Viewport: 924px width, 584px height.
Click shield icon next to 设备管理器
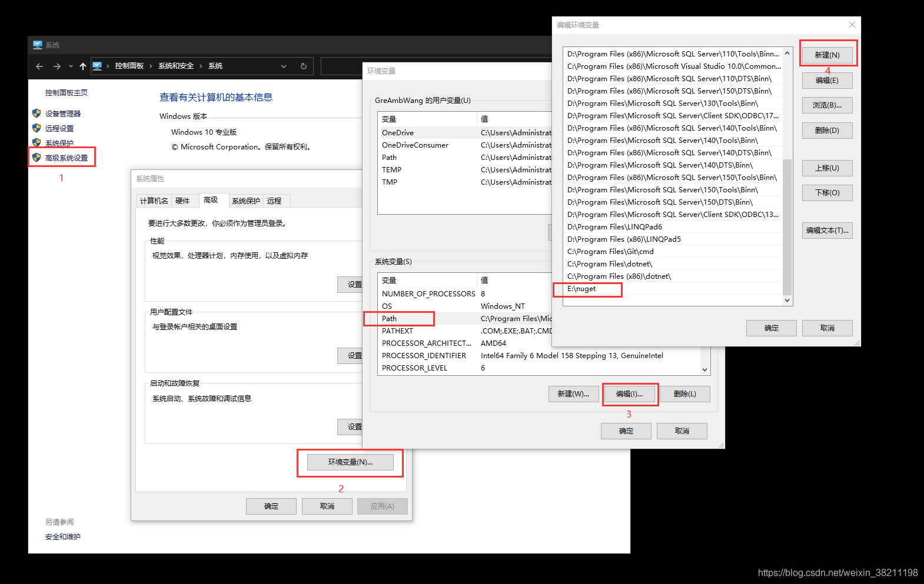click(x=36, y=114)
